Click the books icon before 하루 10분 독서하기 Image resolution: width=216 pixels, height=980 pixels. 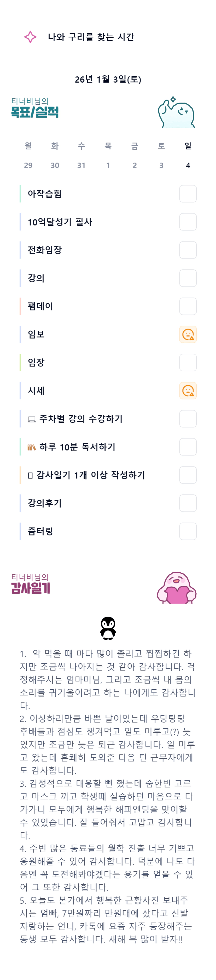click(32, 447)
